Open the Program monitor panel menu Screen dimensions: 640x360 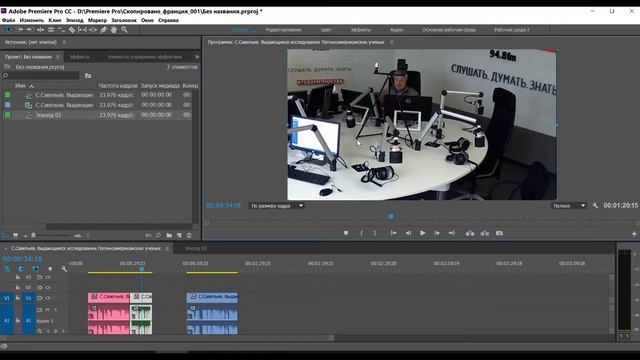click(x=392, y=42)
